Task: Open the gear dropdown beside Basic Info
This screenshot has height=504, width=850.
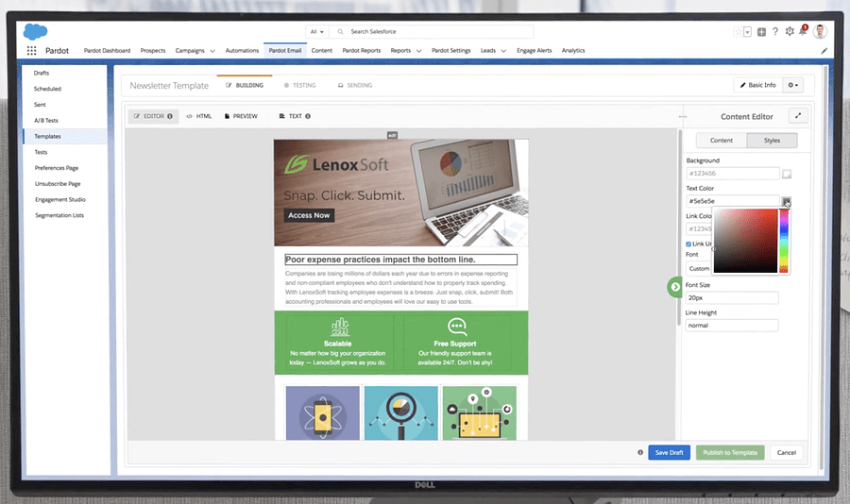Action: (794, 85)
